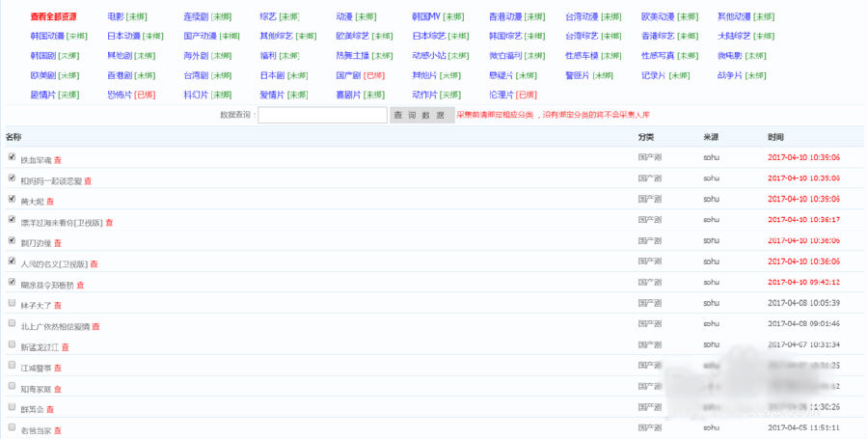Click the timestamp 2017-04-05 11:51:11

(803, 427)
